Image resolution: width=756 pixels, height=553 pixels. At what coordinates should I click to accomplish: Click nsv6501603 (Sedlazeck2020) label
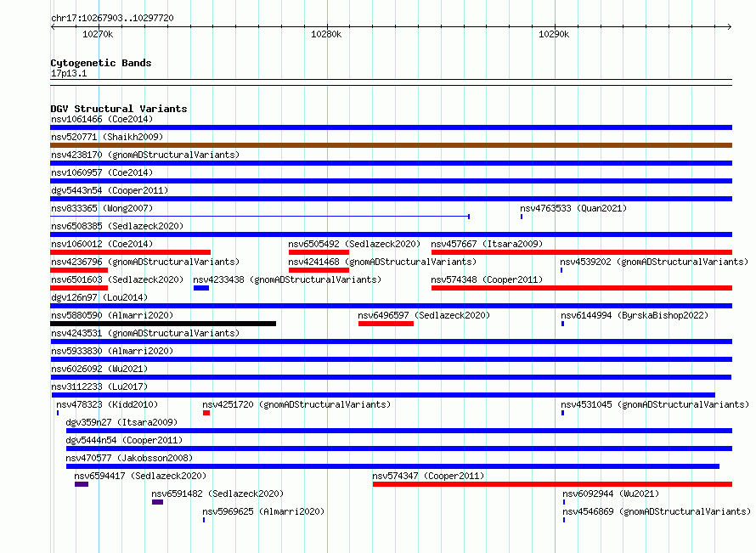click(117, 279)
